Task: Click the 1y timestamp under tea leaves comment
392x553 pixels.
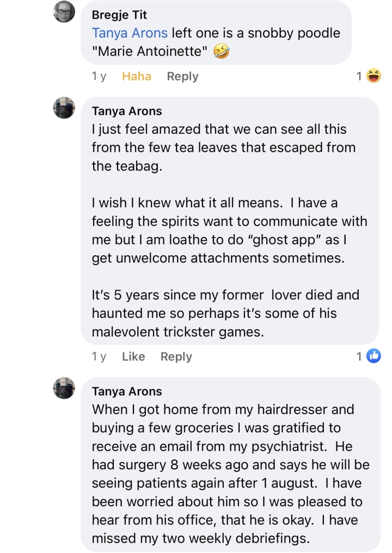Action: pyautogui.click(x=99, y=357)
